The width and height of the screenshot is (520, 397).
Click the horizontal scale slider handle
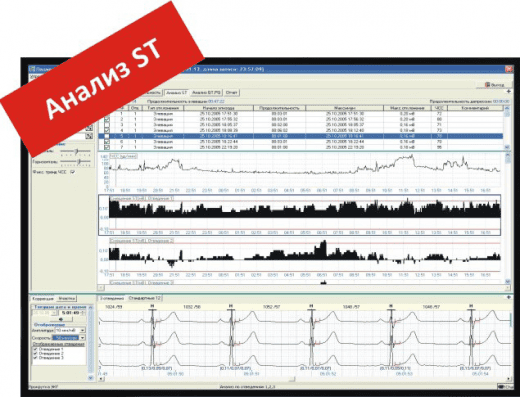pos(79,162)
